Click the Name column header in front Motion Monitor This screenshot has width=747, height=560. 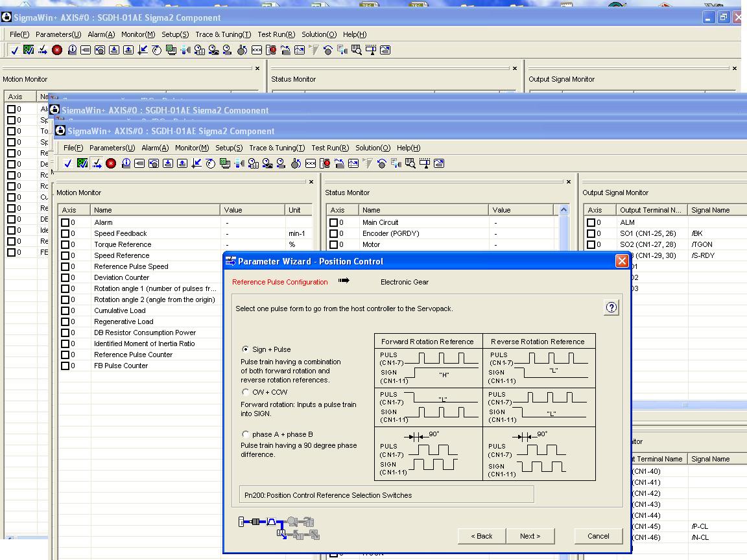pos(155,210)
